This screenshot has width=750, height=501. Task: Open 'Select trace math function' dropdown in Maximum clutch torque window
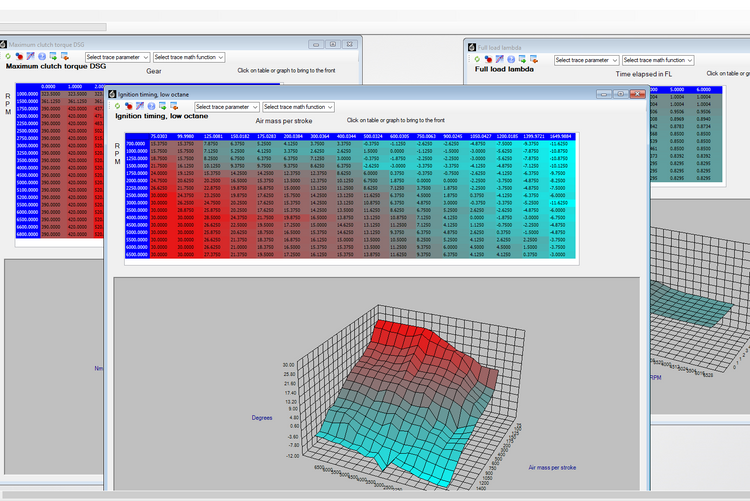189,57
